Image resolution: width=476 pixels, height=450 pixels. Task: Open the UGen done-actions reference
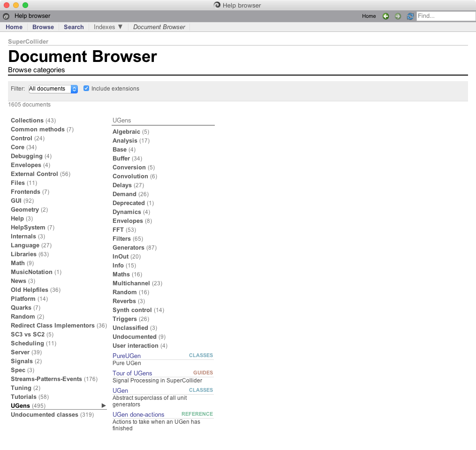(138, 414)
